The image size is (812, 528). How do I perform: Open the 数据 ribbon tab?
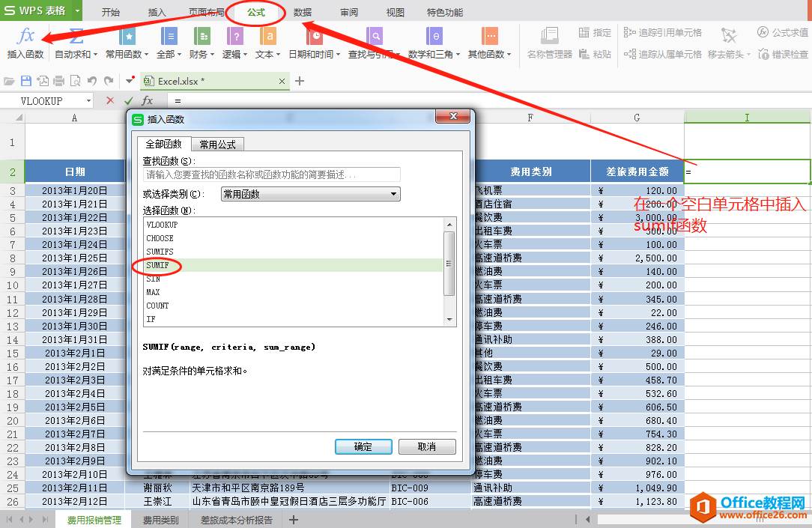[303, 12]
